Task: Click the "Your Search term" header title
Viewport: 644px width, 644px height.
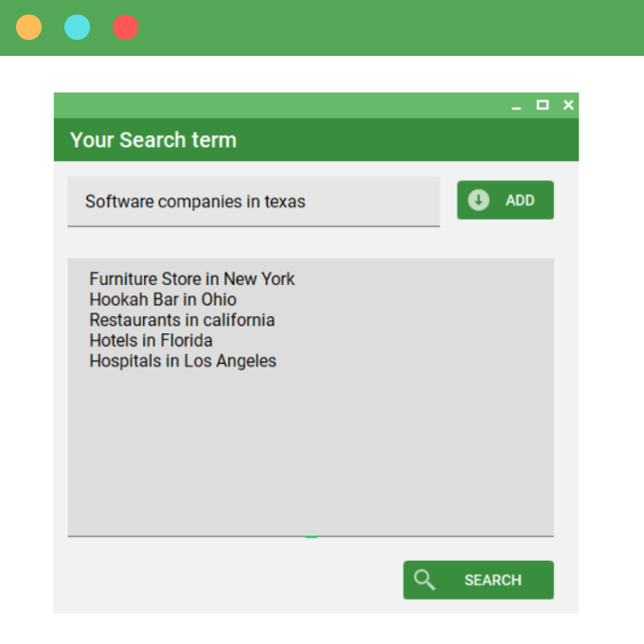Action: click(x=153, y=140)
